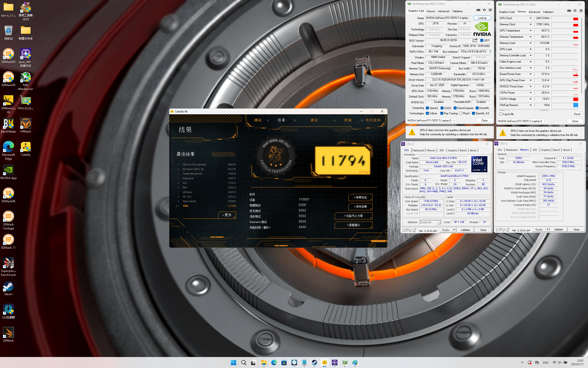Click 16-Pin Voltage sensor graph
Image resolution: width=588 pixels, height=368 pixels.
click(x=565, y=99)
